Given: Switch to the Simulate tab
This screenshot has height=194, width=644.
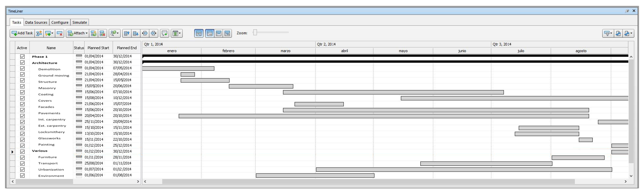Looking at the screenshot, I should 79,22.
